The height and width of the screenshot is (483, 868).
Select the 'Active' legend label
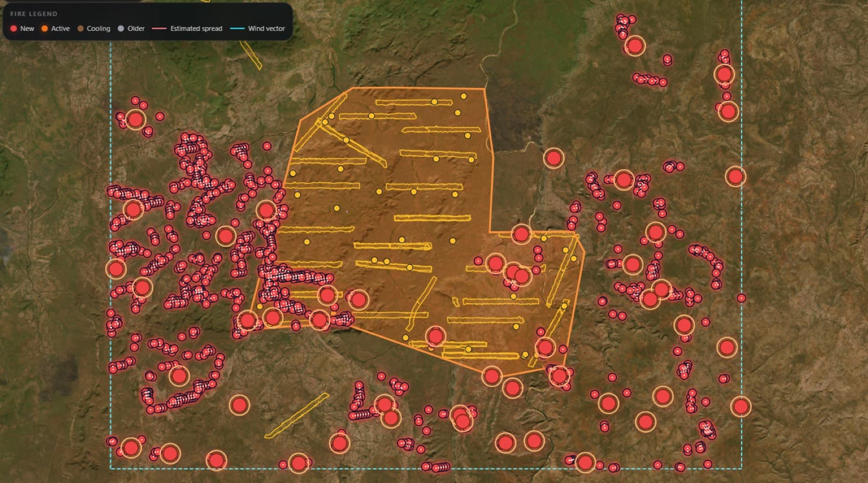point(60,28)
